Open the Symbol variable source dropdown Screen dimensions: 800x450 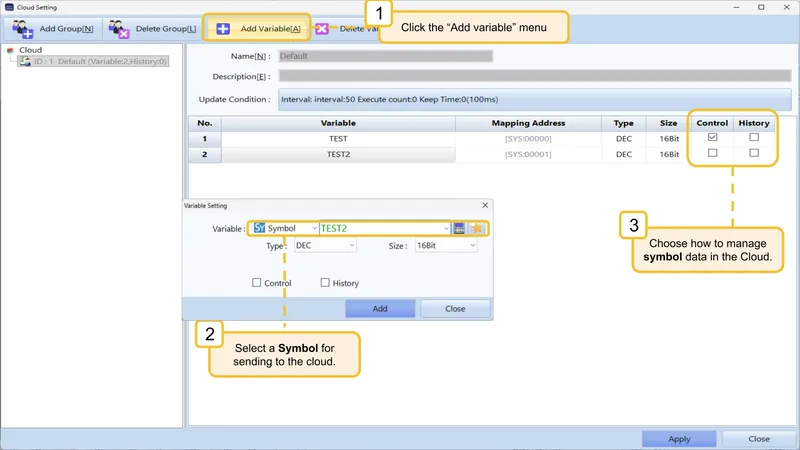[314, 228]
